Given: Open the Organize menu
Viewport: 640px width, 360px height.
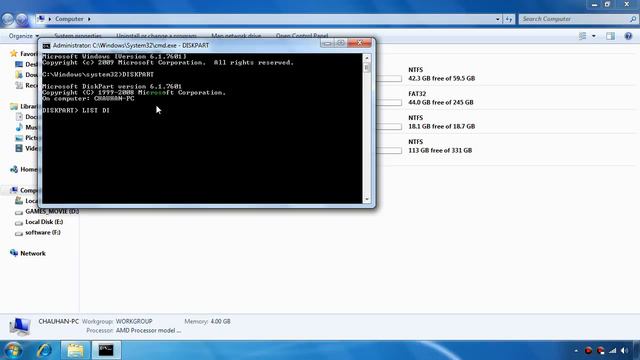Looking at the screenshot, I should [x=24, y=36].
